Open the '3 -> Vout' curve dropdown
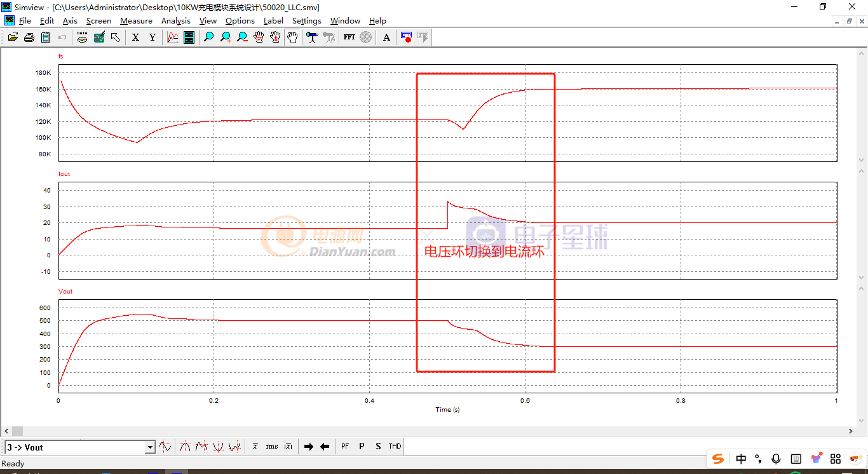The width and height of the screenshot is (868, 474). pyautogui.click(x=150, y=447)
